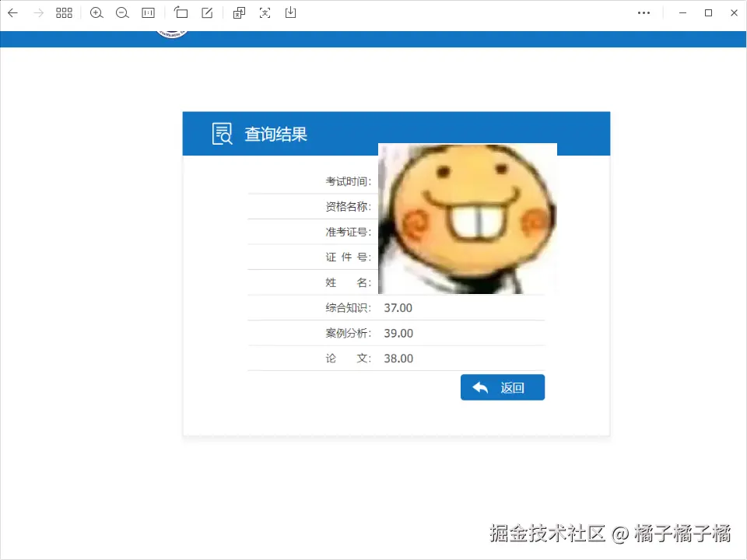
Task: Run text extraction on the image
Action: coord(265,12)
